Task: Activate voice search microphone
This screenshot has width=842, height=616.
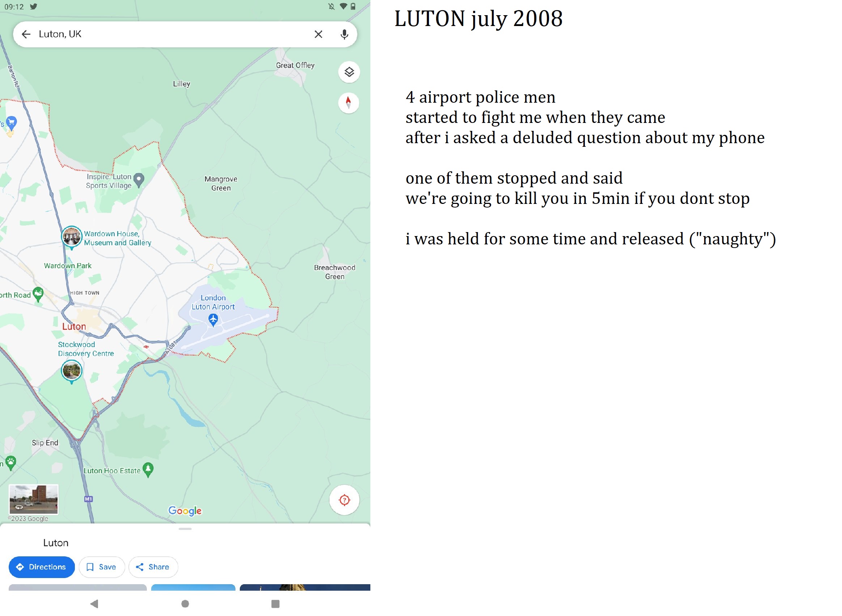Action: pyautogui.click(x=344, y=34)
